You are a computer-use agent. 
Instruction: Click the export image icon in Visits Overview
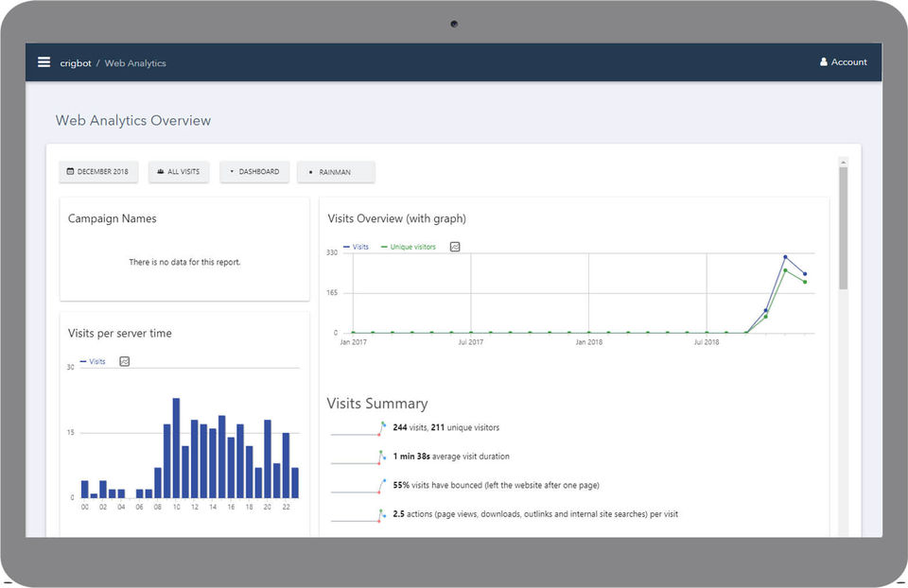455,247
